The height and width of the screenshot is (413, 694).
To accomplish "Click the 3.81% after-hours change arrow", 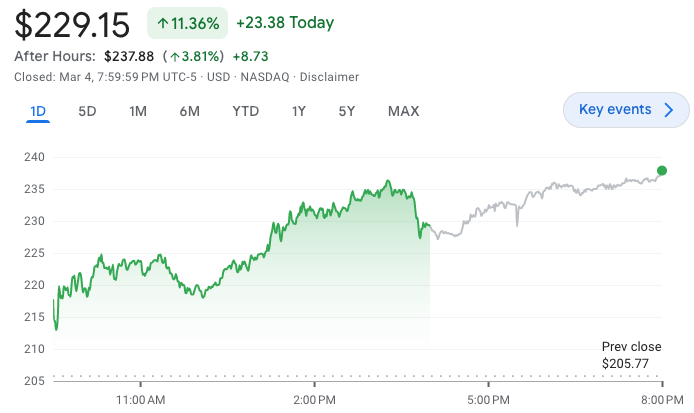I will [x=174, y=56].
